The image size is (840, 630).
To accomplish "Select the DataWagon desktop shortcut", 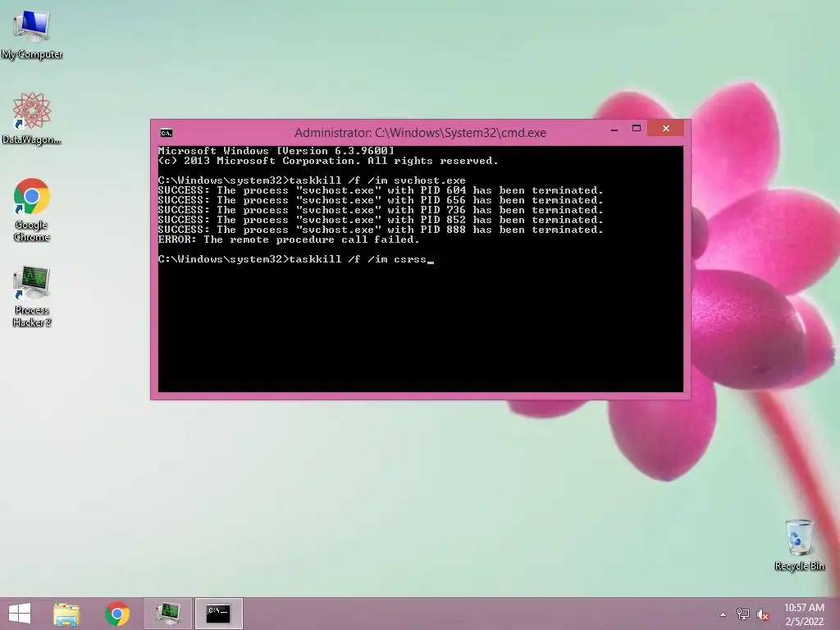I will pos(32,119).
